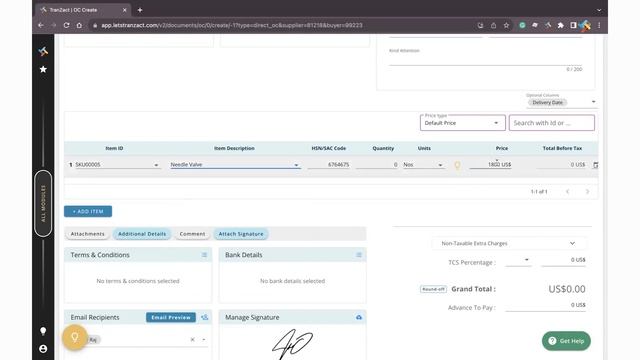Expand Non-Taxable Extra Charges

[509, 243]
